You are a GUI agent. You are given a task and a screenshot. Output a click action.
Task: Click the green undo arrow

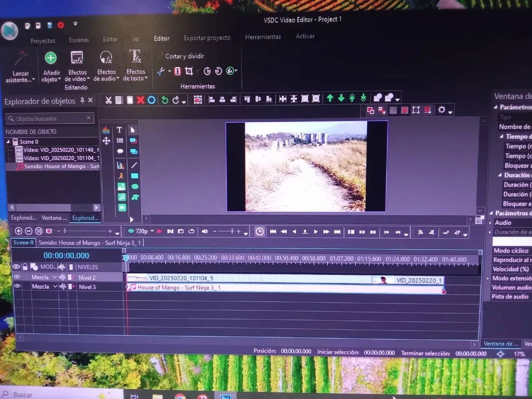(x=165, y=100)
